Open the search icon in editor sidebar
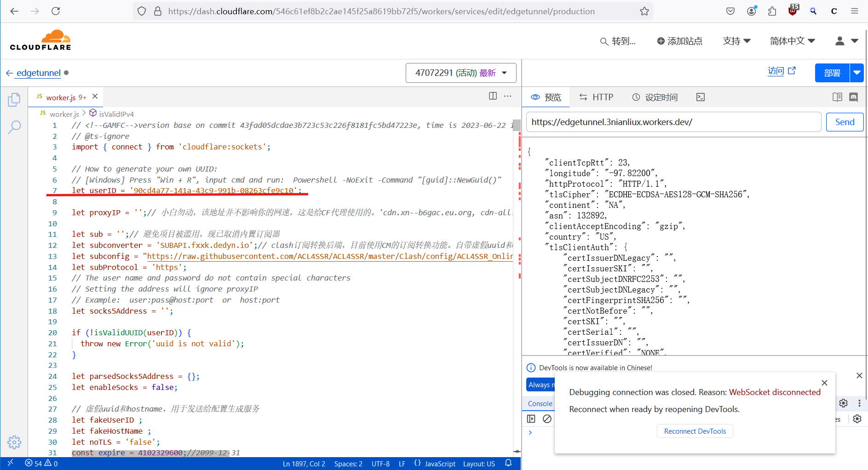This screenshot has height=470, width=868. (x=14, y=127)
